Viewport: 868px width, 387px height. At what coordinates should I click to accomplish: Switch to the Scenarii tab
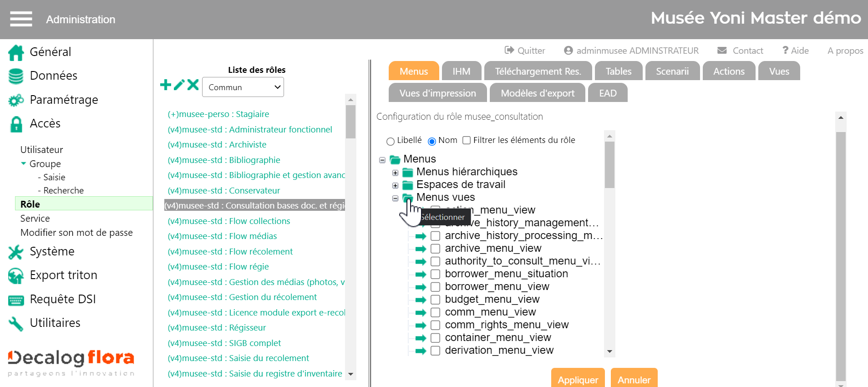coord(672,71)
